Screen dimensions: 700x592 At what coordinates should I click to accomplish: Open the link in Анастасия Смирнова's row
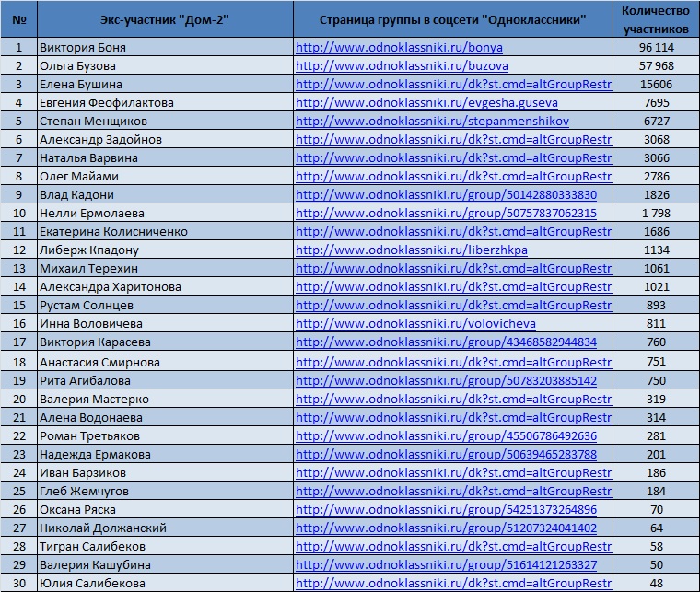tap(453, 362)
